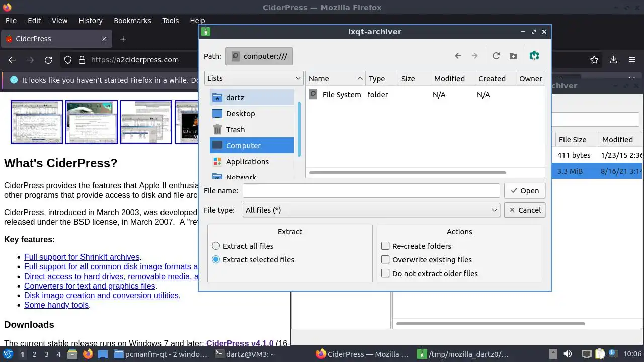Select the dartz home folder in sidebar
This screenshot has height=362, width=644.
(x=252, y=98)
